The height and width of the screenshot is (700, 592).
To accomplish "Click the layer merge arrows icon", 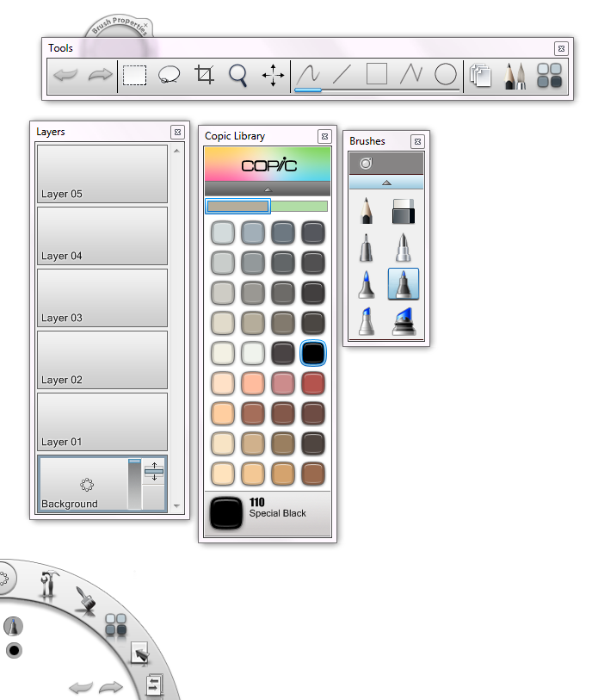I will tap(154, 472).
